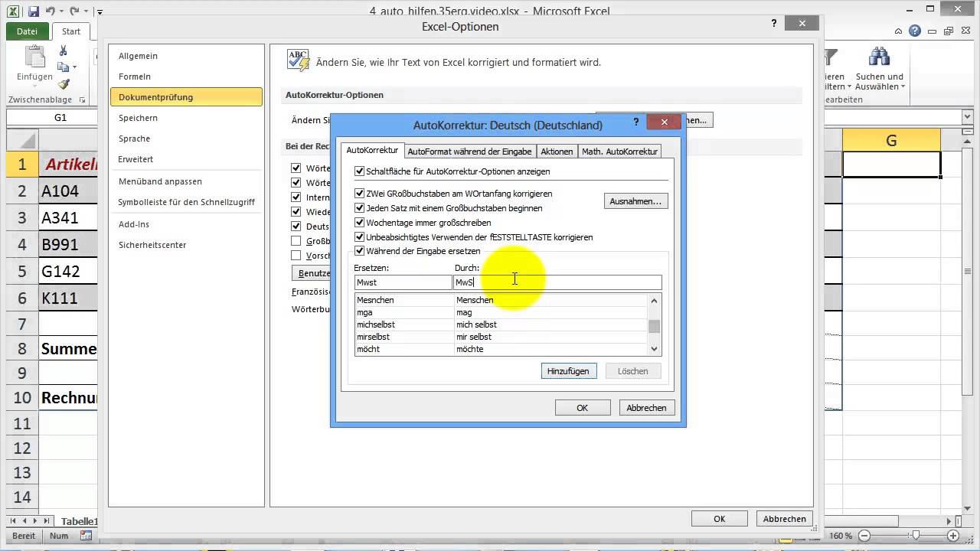Toggle the Vorsch... checkbox in Excel-Optionen

[x=296, y=256]
